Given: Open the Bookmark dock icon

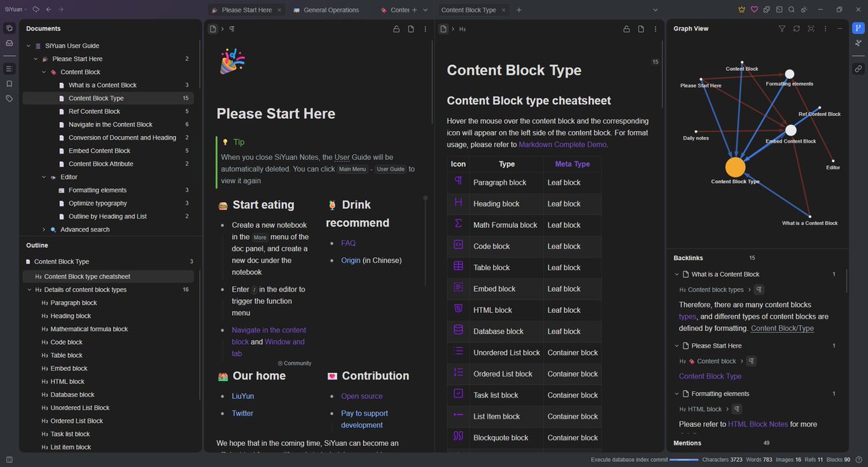Looking at the screenshot, I should point(9,84).
